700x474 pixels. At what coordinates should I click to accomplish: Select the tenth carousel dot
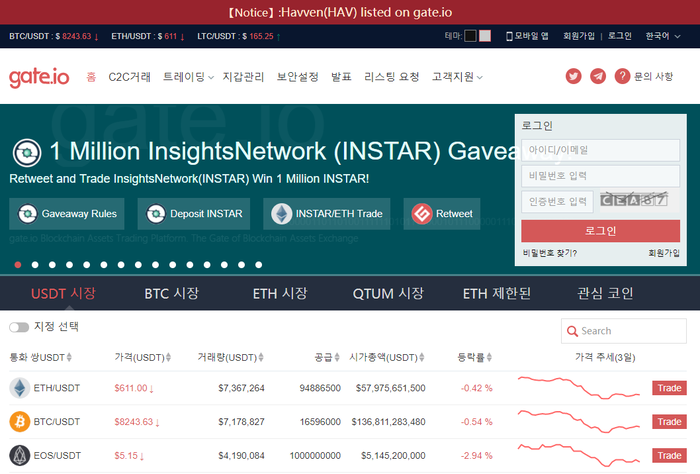pos(172,265)
